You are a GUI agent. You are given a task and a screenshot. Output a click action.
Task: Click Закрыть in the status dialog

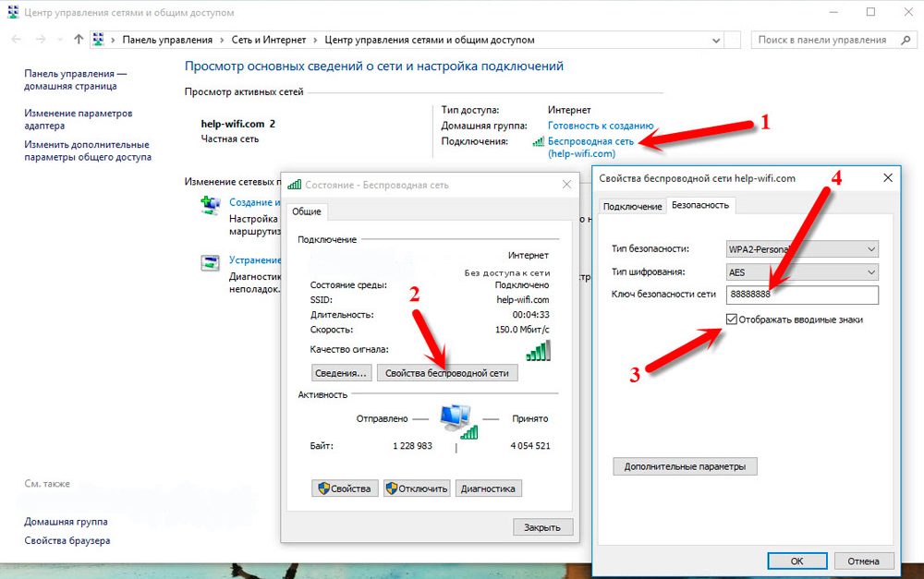542,527
